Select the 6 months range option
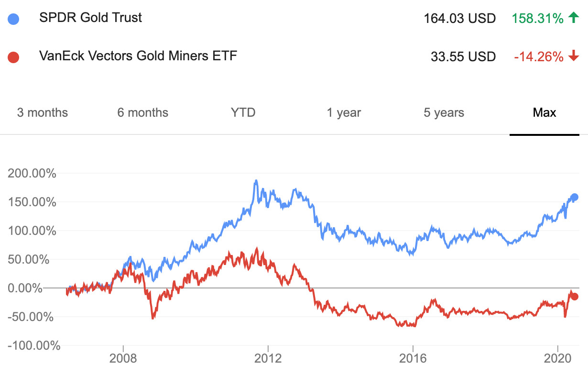This screenshot has height=376, width=588. (x=142, y=113)
